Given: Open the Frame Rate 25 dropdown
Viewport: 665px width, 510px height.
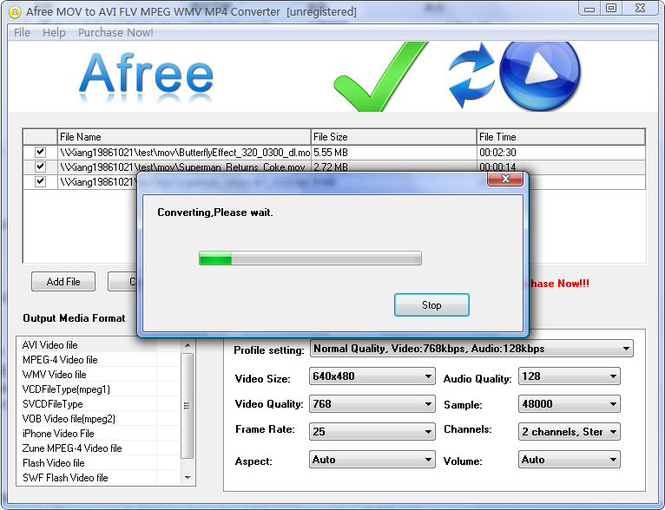Looking at the screenshot, I should point(372,432).
